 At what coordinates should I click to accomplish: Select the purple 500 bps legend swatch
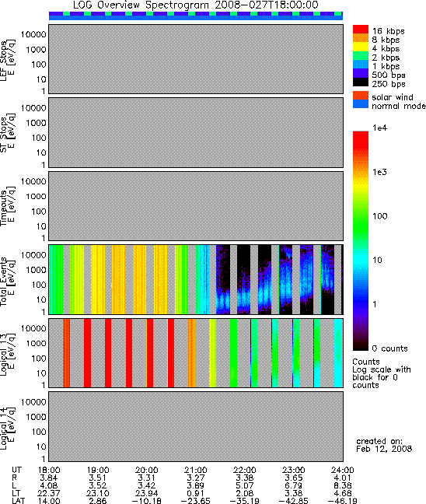[361, 73]
